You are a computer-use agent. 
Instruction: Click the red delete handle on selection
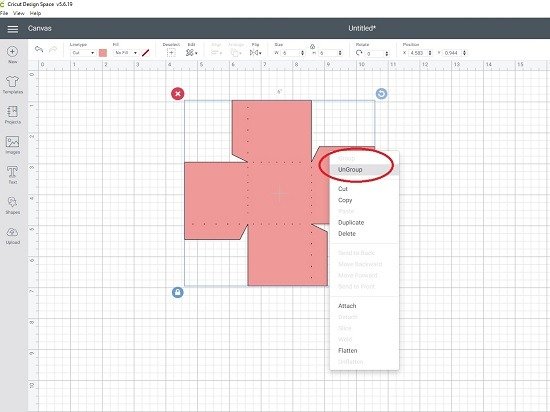177,94
